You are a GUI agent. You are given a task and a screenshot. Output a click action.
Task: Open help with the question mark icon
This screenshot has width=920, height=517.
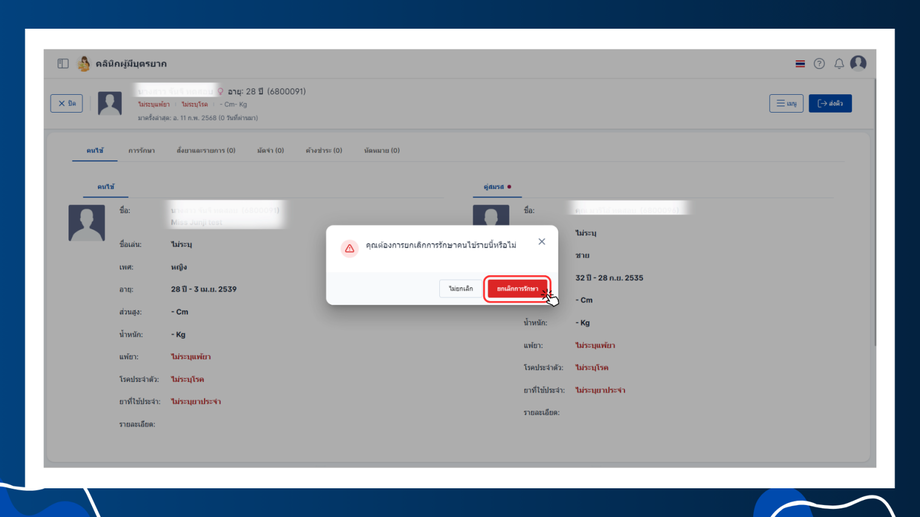[x=819, y=63]
